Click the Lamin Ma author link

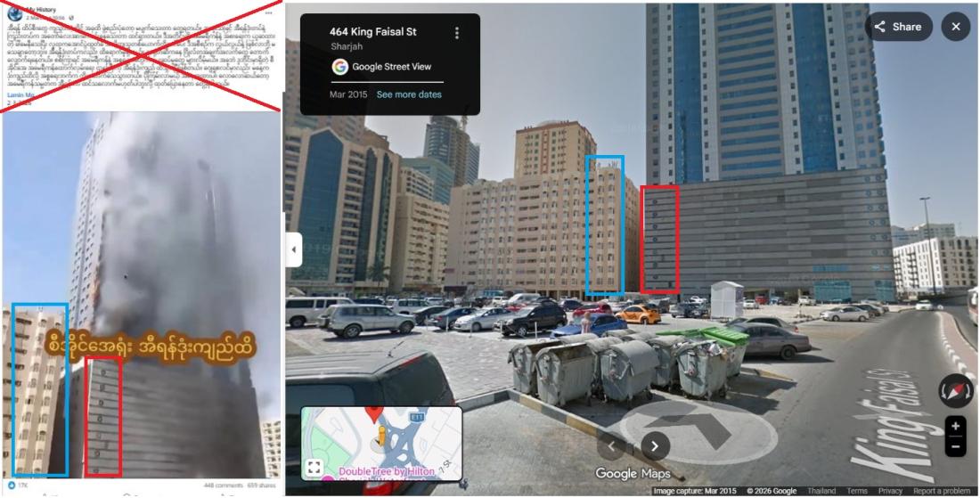pyautogui.click(x=20, y=95)
